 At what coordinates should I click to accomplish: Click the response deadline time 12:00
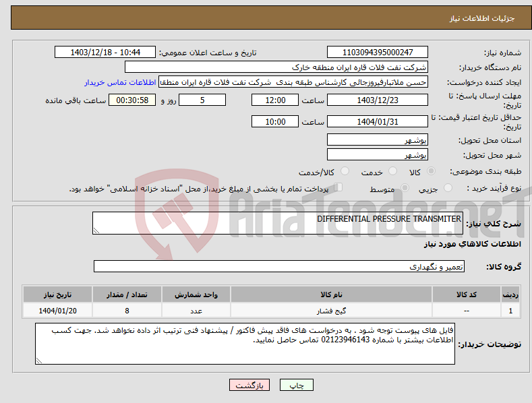(275, 100)
